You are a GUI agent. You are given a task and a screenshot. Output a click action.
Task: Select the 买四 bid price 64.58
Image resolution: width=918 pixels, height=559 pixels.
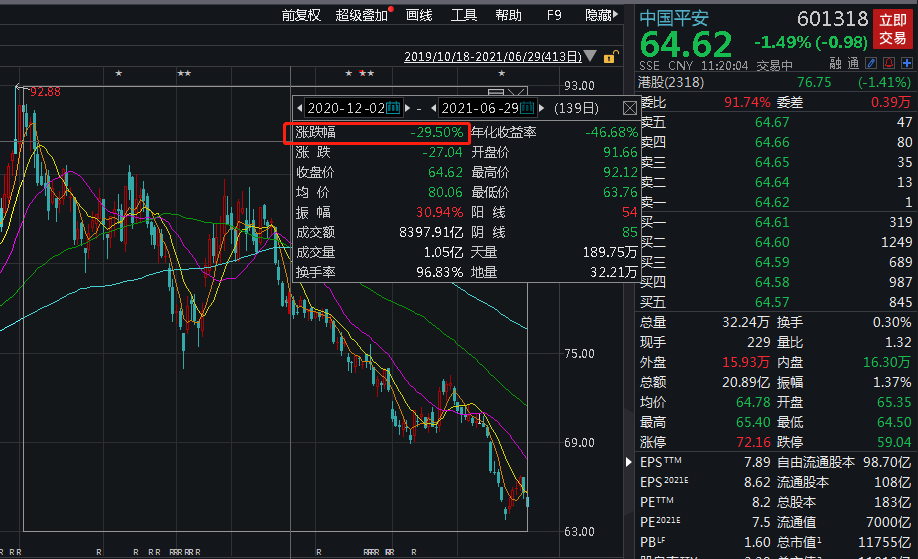point(772,282)
